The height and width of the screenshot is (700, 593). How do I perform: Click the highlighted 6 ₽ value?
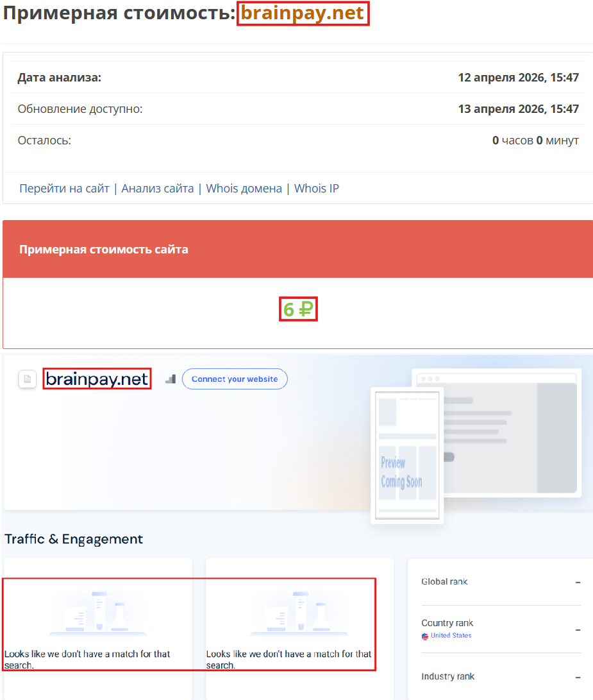[297, 309]
